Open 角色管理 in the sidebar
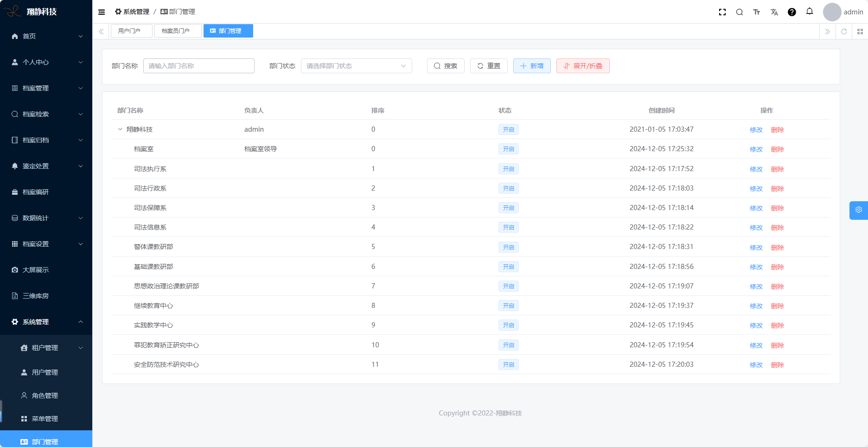This screenshot has width=868, height=447. click(45, 396)
